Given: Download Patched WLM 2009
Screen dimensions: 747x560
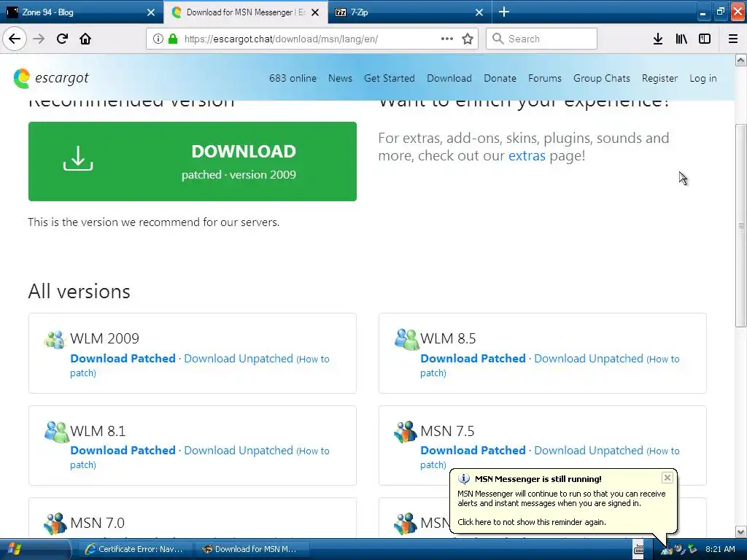Looking at the screenshot, I should click(x=123, y=359).
